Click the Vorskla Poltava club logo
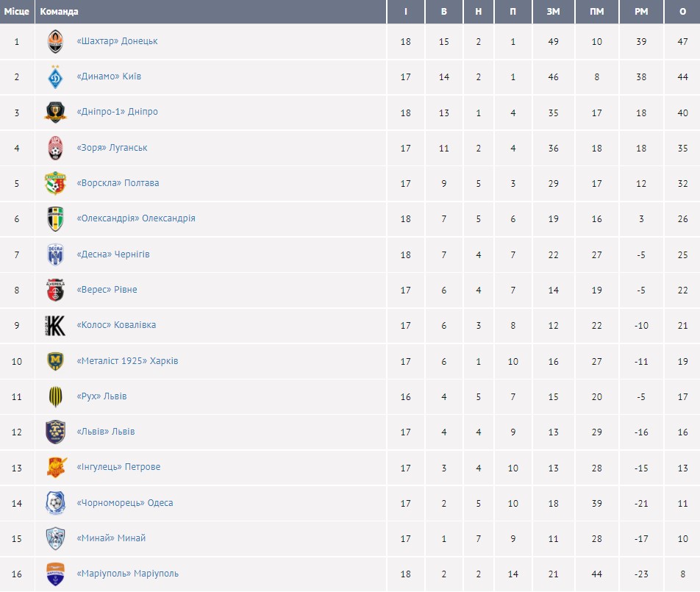This screenshot has width=700, height=592. point(55,183)
